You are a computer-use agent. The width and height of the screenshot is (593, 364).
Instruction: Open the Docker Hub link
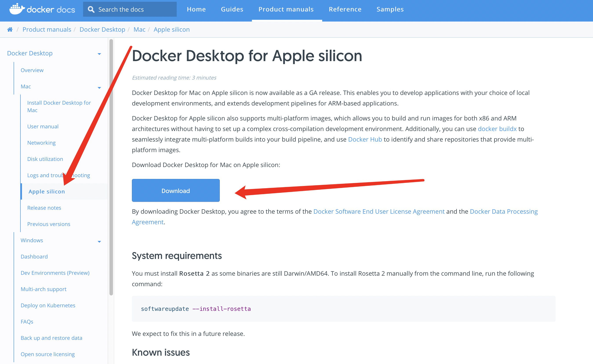[365, 139]
